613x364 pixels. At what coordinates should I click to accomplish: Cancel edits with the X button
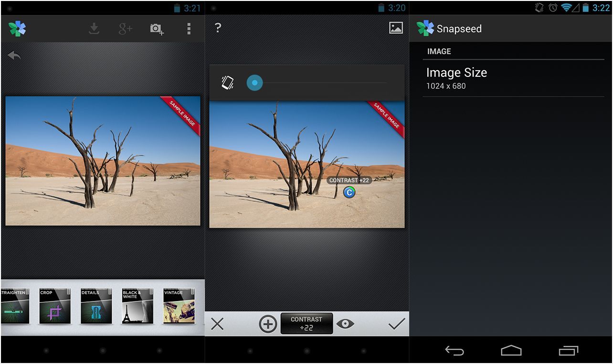point(217,324)
